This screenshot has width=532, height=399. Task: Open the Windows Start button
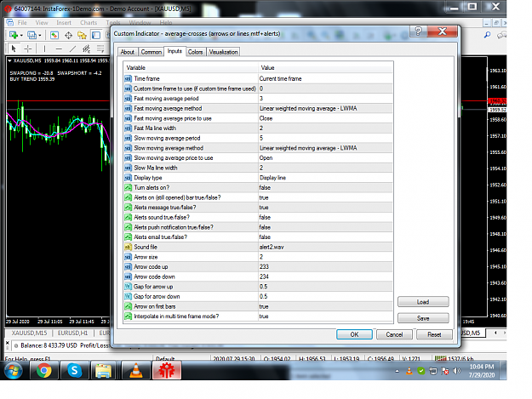pos(14,371)
